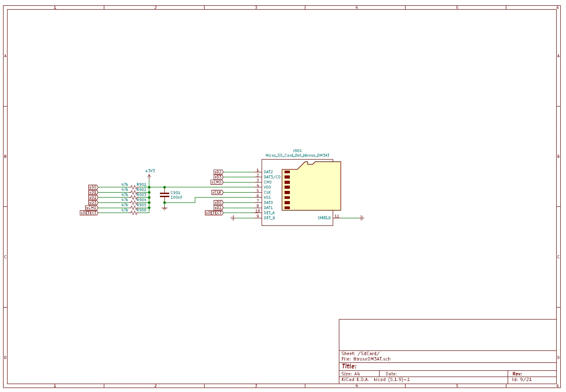Image resolution: width=566 pixels, height=392 pixels.
Task: Click the R903 reference label
Action: coord(141,194)
